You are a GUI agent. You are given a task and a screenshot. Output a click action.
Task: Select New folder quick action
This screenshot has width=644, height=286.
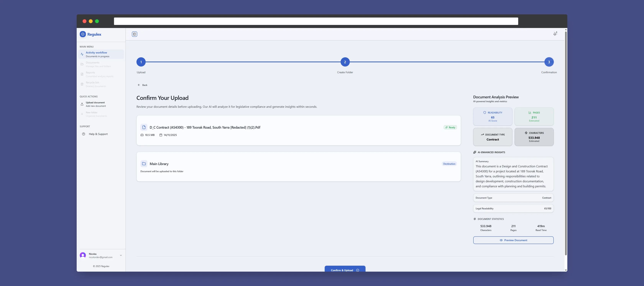pos(101,114)
